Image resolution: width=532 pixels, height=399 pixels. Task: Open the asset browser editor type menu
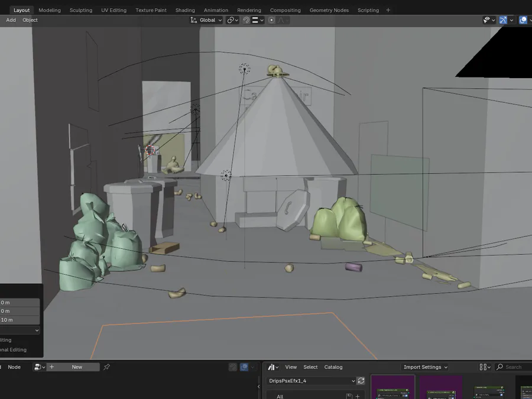[273, 367]
